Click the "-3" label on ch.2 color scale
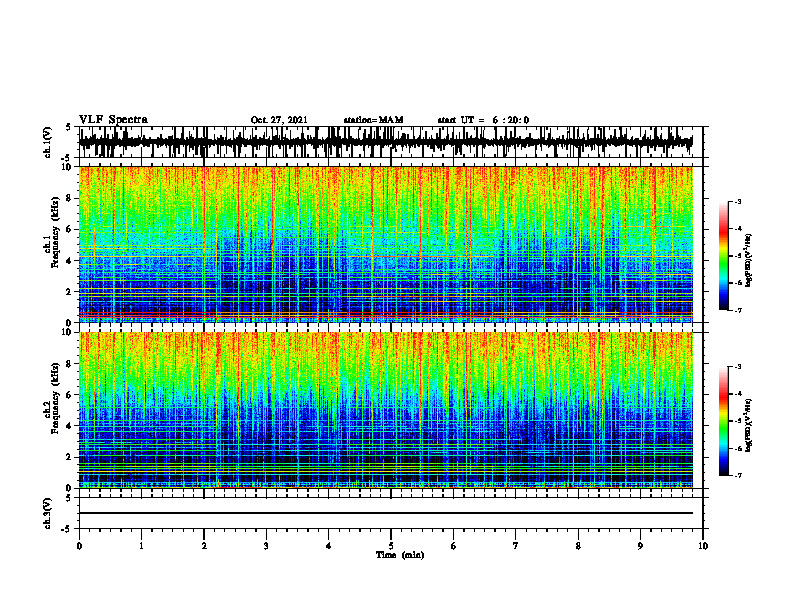792x612 pixels. click(x=738, y=367)
